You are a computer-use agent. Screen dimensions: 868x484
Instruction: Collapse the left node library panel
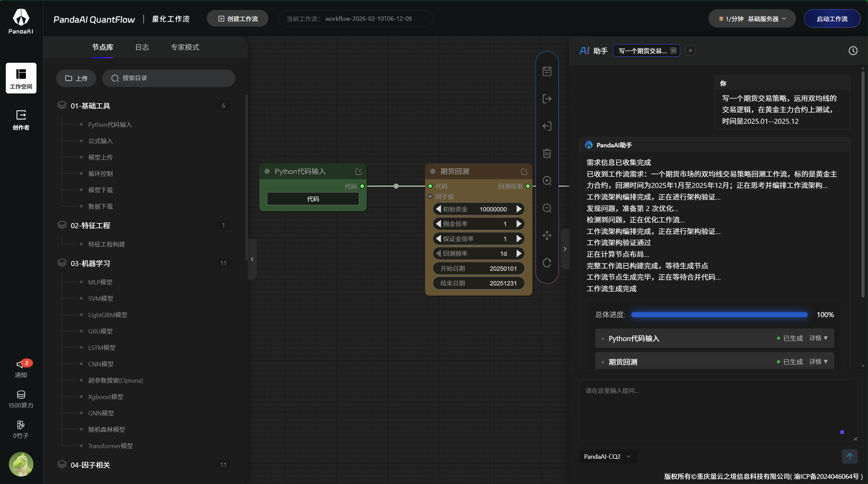pos(252,259)
